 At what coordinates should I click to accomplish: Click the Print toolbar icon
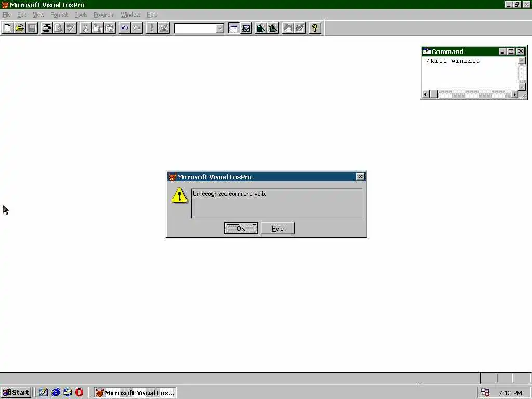(46, 28)
